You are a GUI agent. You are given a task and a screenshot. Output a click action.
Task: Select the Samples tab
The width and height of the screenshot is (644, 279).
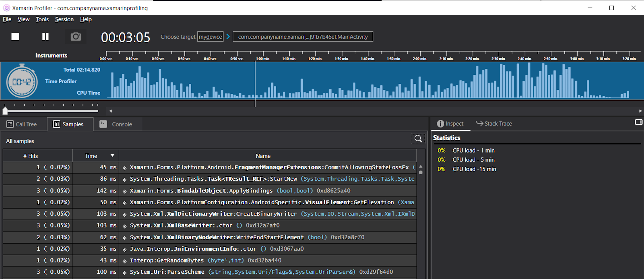pyautogui.click(x=70, y=124)
